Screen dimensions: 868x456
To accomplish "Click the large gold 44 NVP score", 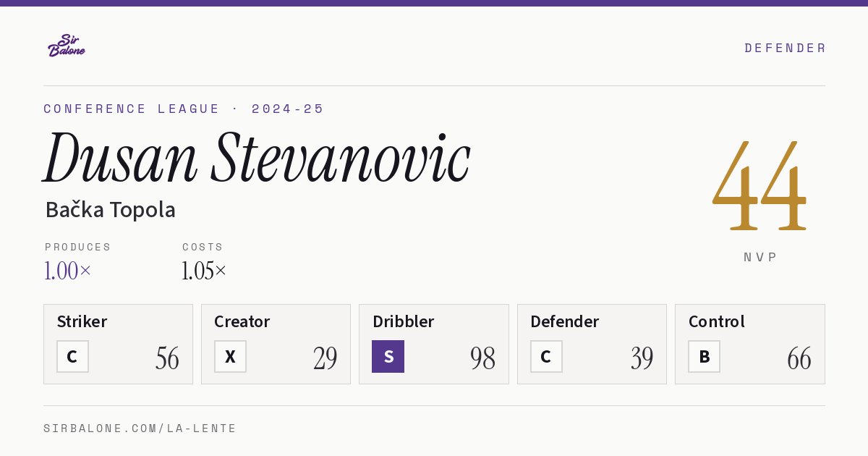I will 759,185.
